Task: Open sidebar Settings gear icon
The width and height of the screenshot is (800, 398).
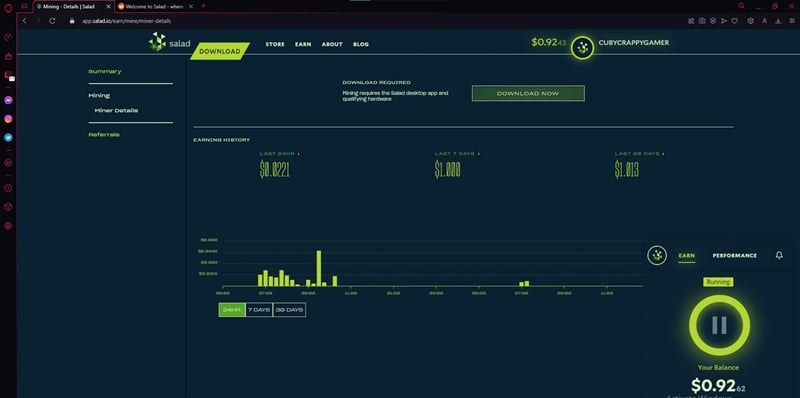Action: click(8, 226)
